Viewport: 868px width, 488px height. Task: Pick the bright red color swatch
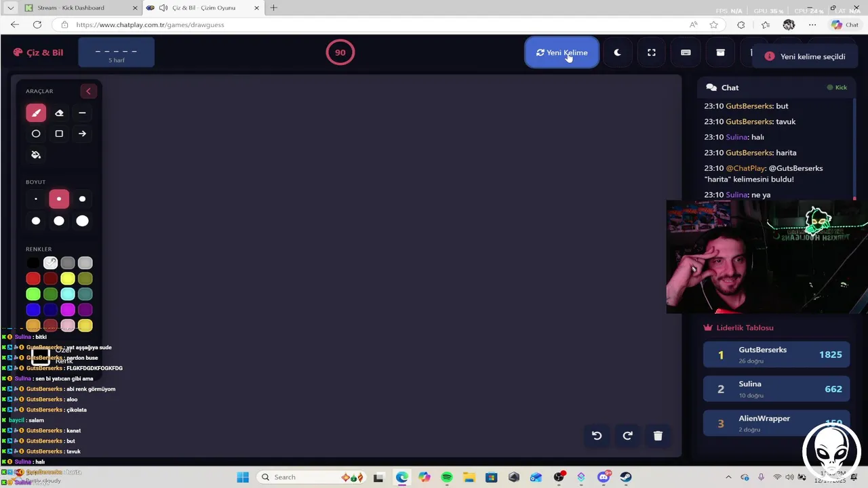[33, 279]
